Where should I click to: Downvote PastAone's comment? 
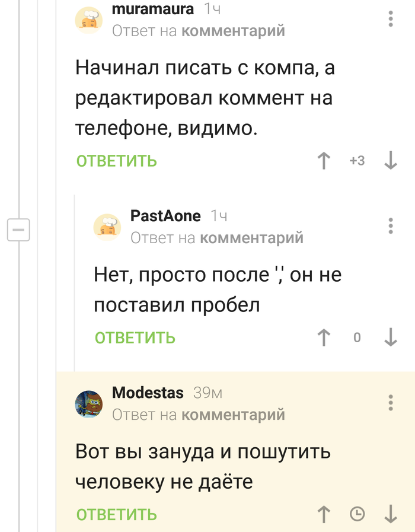[x=390, y=337]
